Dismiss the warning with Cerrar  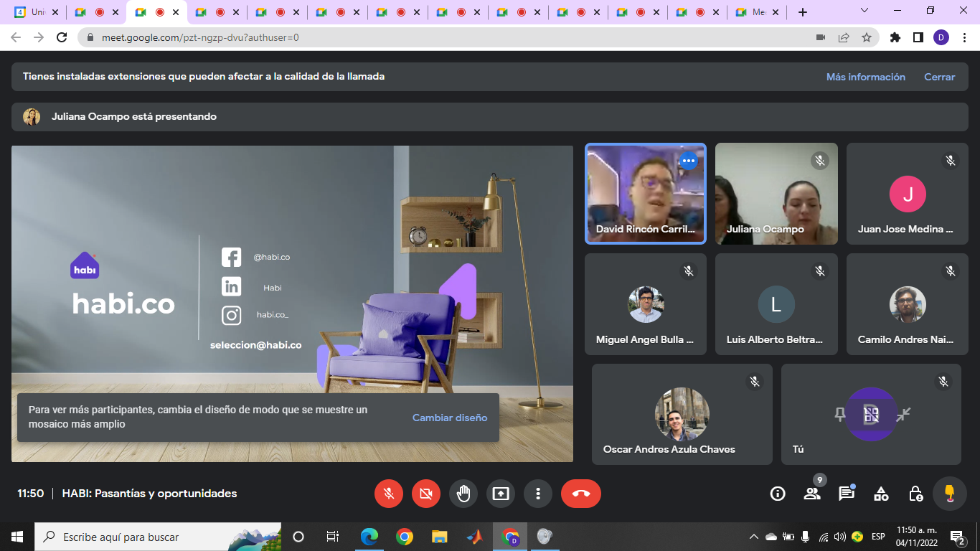pyautogui.click(x=939, y=77)
